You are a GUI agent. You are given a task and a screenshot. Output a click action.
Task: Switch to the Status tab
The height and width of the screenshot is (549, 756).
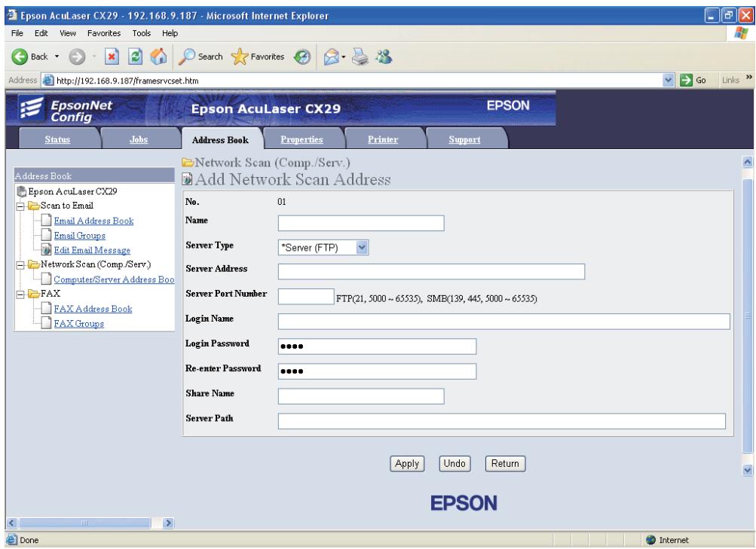point(57,139)
